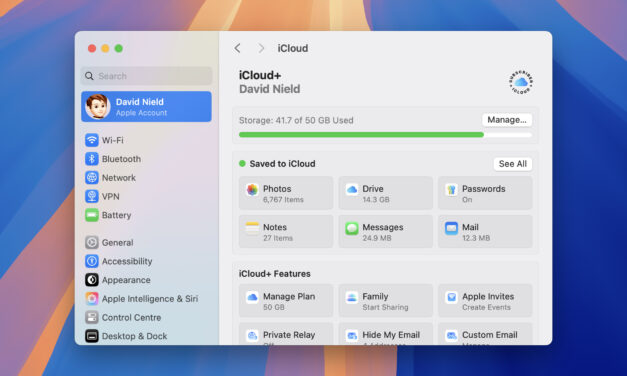Image resolution: width=627 pixels, height=376 pixels.
Task: Click the Photos 6,767 Items text
Action: 283,194
